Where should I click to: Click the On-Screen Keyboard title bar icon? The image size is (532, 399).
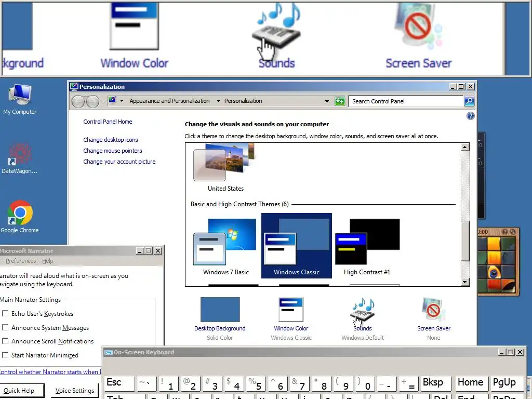(109, 352)
